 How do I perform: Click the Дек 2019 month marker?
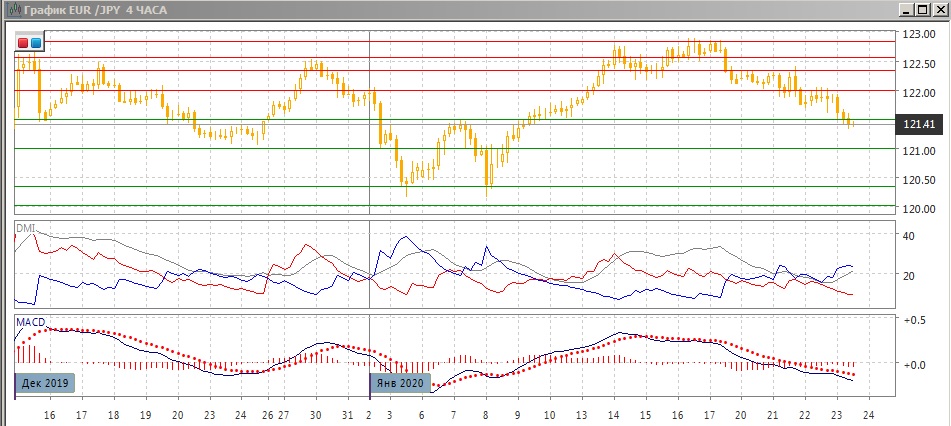click(x=45, y=382)
